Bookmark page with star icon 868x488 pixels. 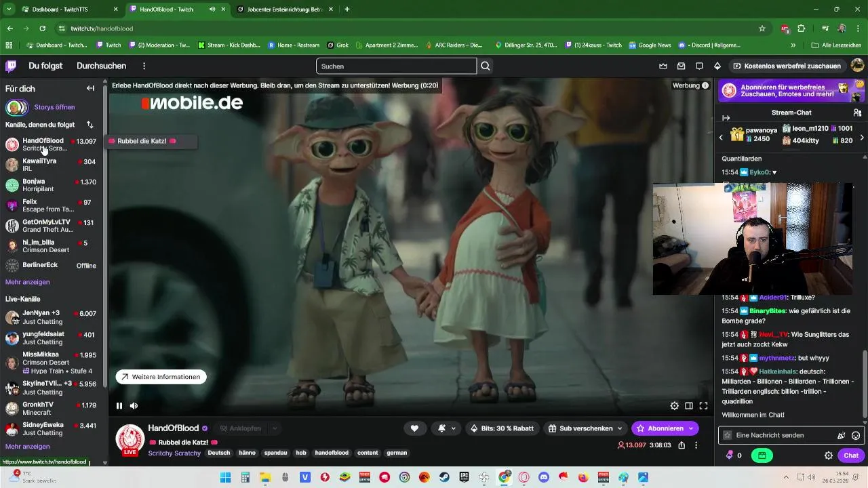pyautogui.click(x=762, y=28)
